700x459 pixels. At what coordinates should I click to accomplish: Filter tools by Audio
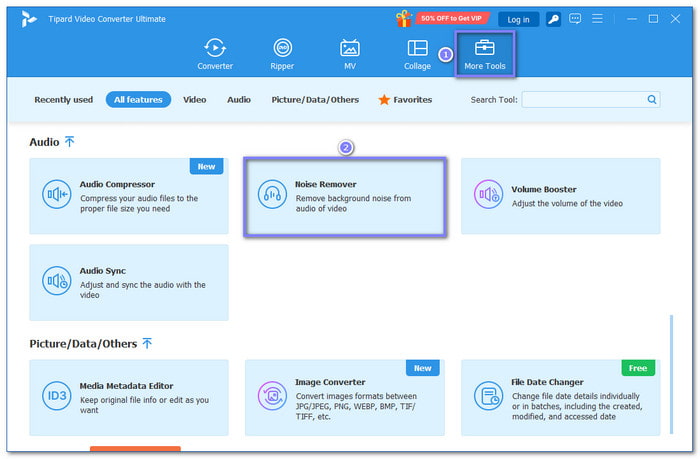tap(239, 100)
